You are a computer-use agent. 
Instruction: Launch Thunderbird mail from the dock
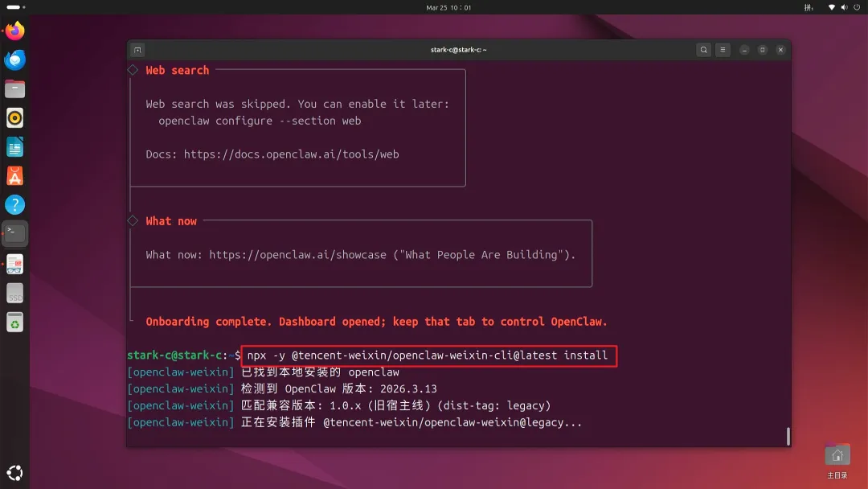[x=15, y=60]
